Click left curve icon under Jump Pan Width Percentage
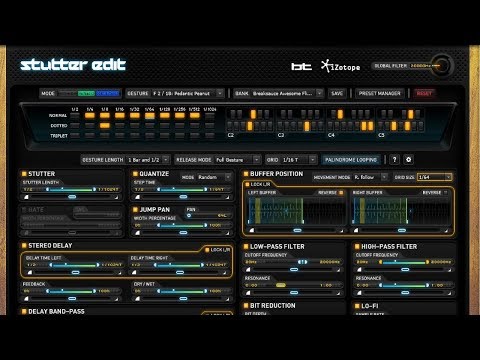 click(x=137, y=233)
